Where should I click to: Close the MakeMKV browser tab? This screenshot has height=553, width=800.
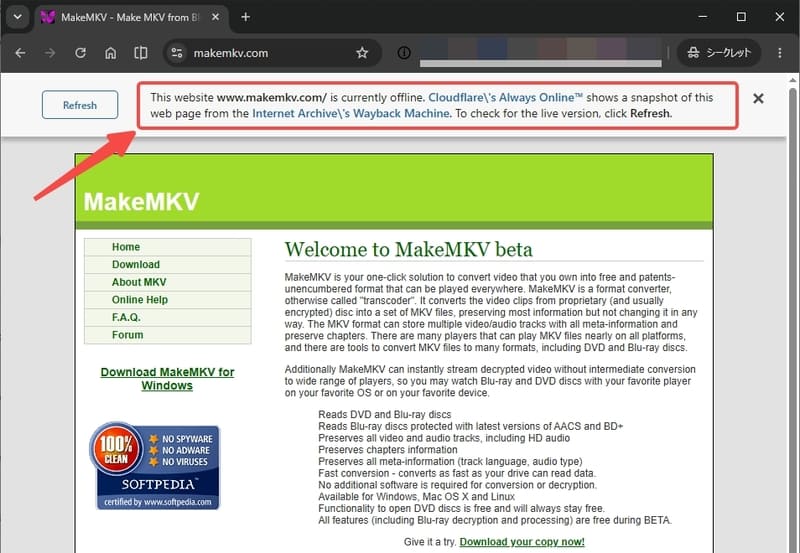point(215,17)
